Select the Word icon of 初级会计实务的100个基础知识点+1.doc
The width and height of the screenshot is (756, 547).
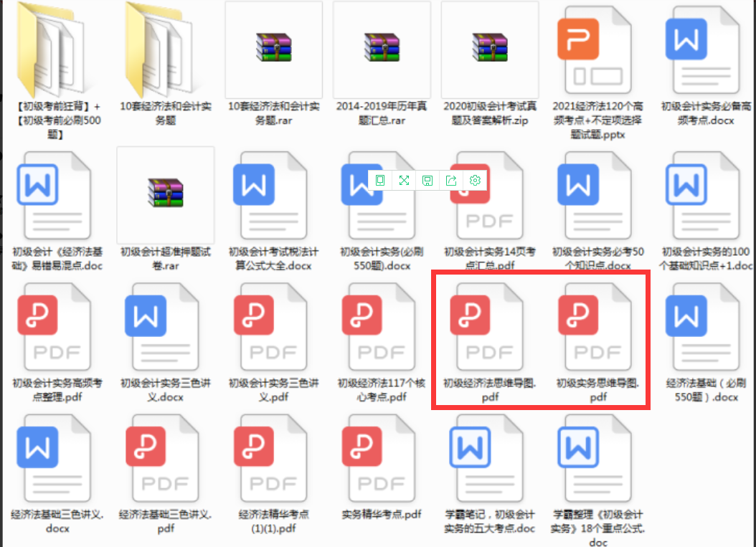coord(702,195)
